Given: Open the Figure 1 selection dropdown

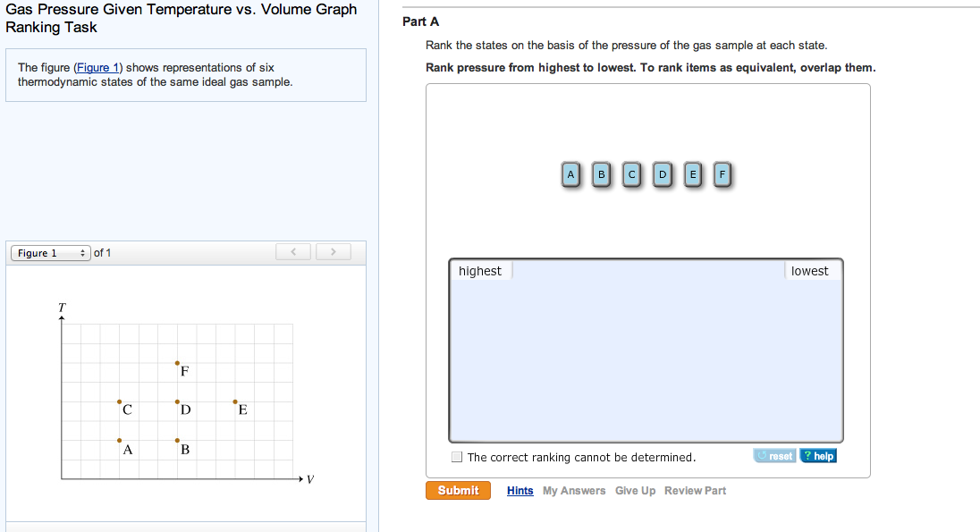Looking at the screenshot, I should pos(50,252).
